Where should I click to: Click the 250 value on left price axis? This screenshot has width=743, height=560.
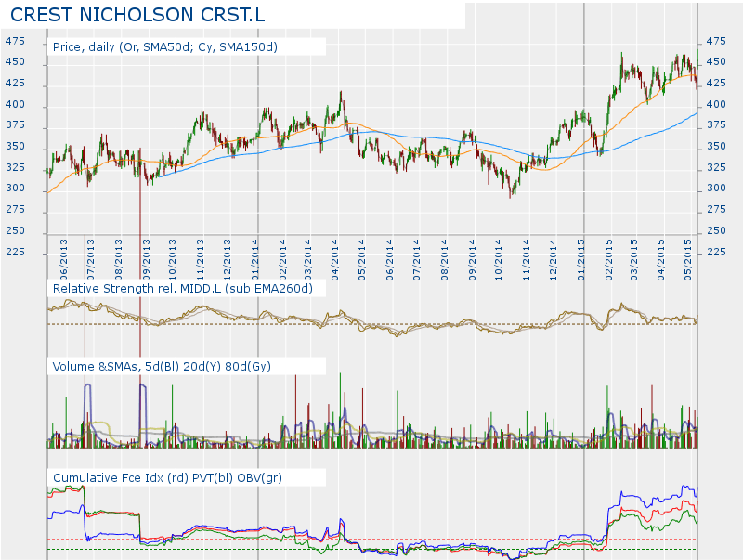[x=15, y=230]
